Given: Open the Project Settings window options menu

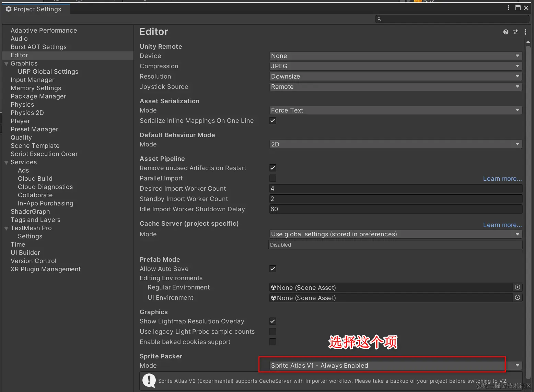Looking at the screenshot, I should tap(509, 8).
